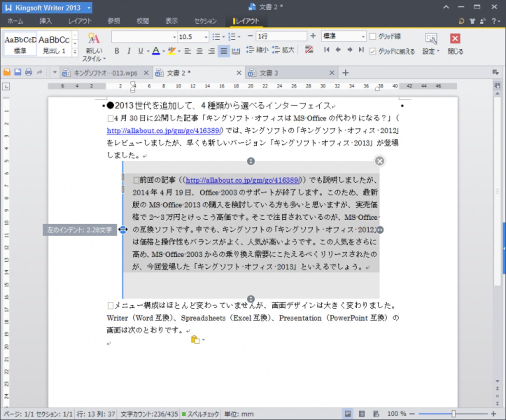Viewport: 506px width, 420px height.
Task: Decrease line spacing with minus button
Action: pyautogui.click(x=250, y=36)
